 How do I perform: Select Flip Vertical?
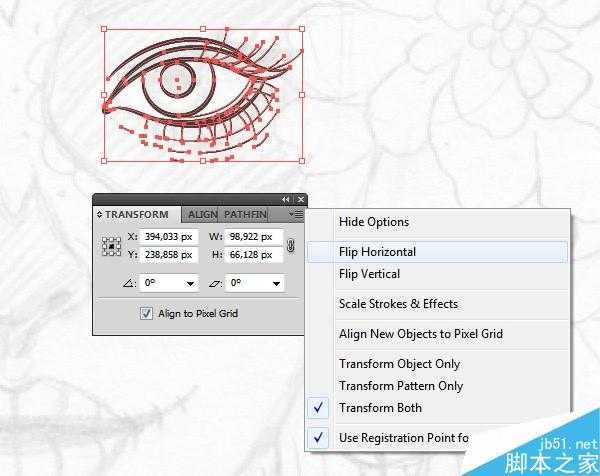[437, 274]
